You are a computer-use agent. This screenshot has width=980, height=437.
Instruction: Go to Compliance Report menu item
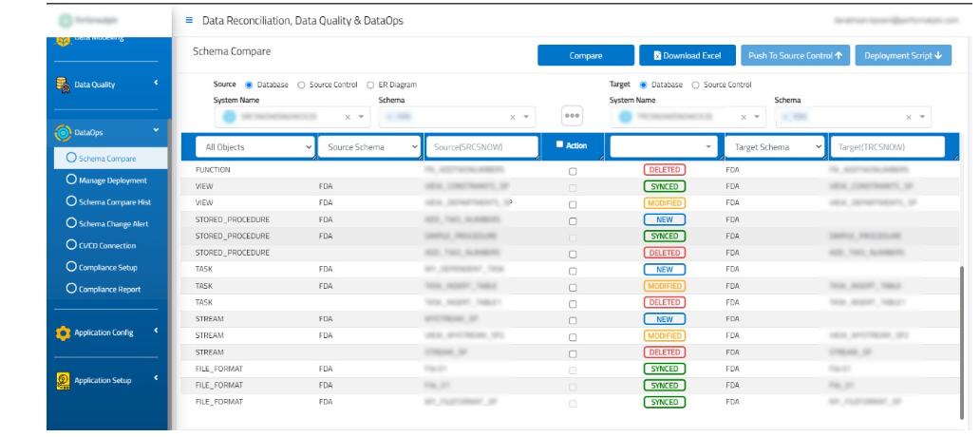[x=109, y=289]
